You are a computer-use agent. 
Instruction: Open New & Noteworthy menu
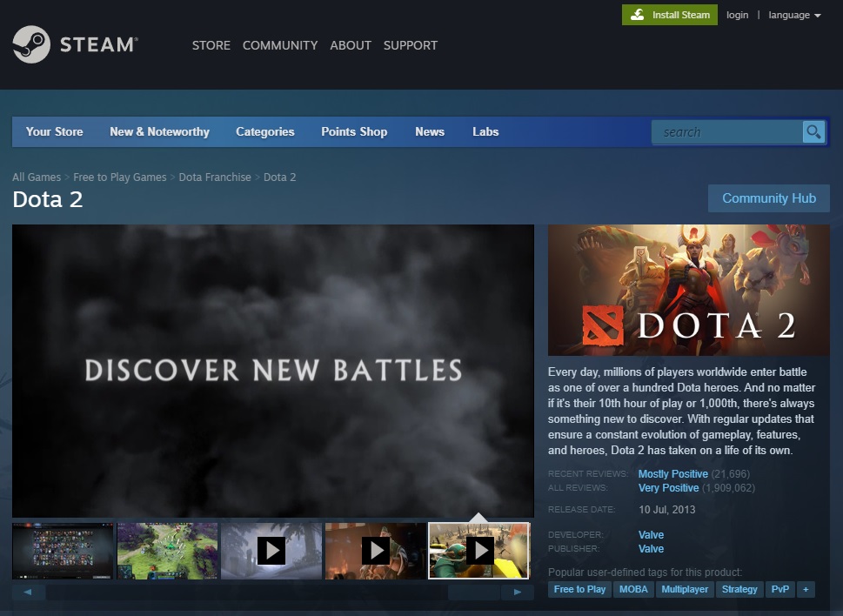160,131
